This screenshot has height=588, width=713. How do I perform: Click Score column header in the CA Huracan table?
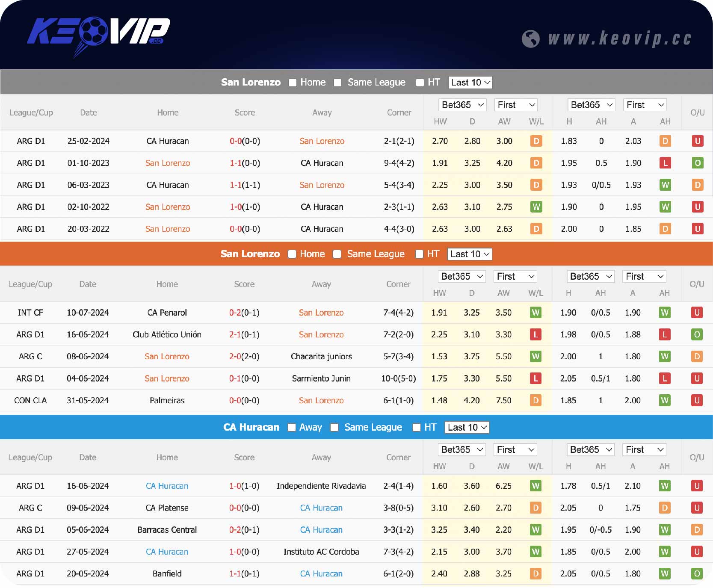click(244, 457)
